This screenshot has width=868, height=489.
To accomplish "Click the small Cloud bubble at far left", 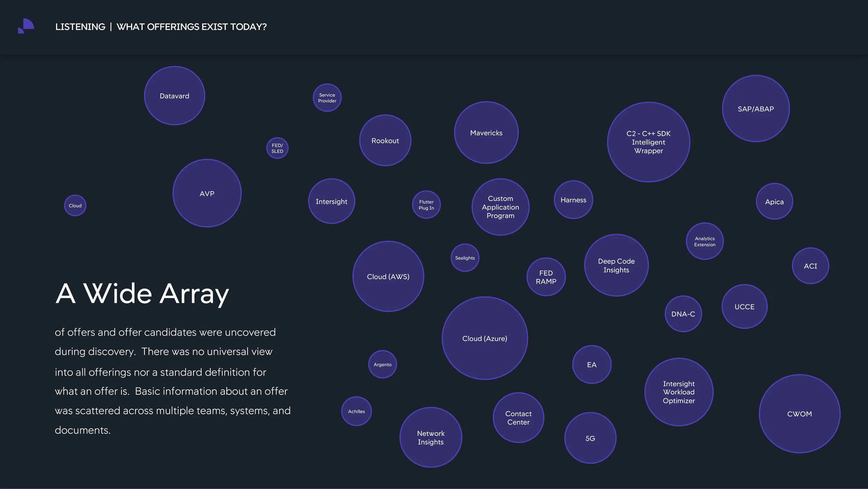I will click(x=75, y=205).
